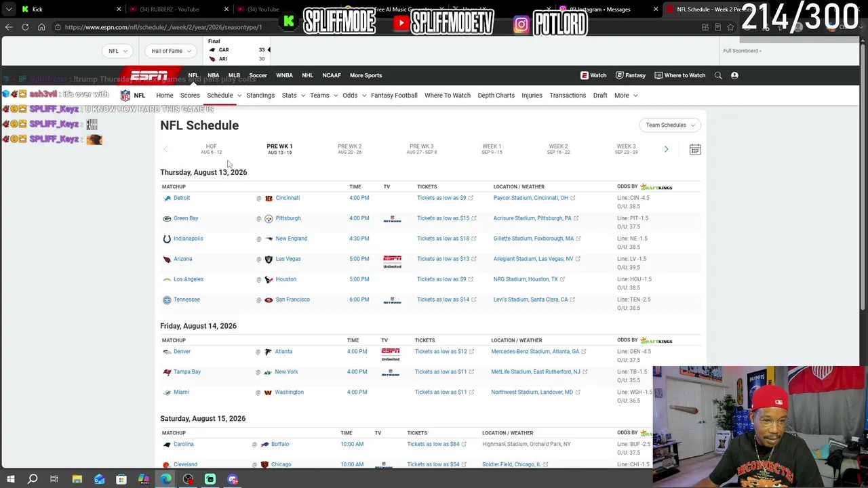Click the Las Vegas Raiders team logo
Image resolution: width=868 pixels, height=488 pixels.
[269, 259]
